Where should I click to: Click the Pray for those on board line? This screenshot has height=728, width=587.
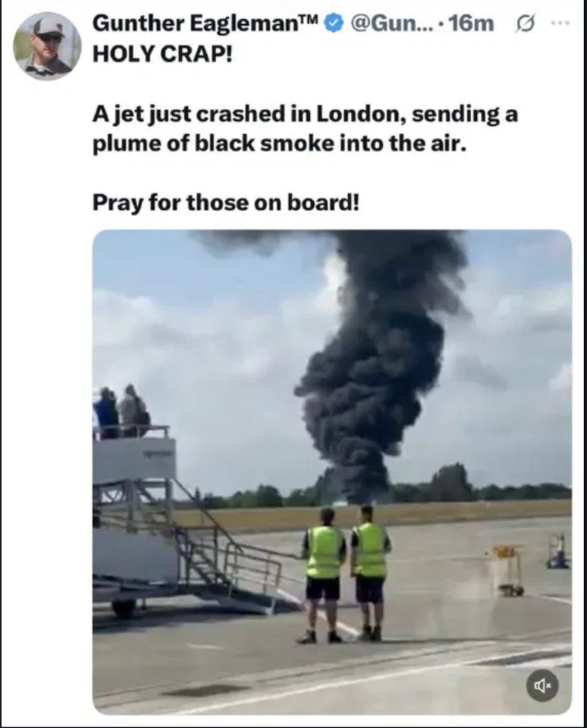(x=226, y=203)
